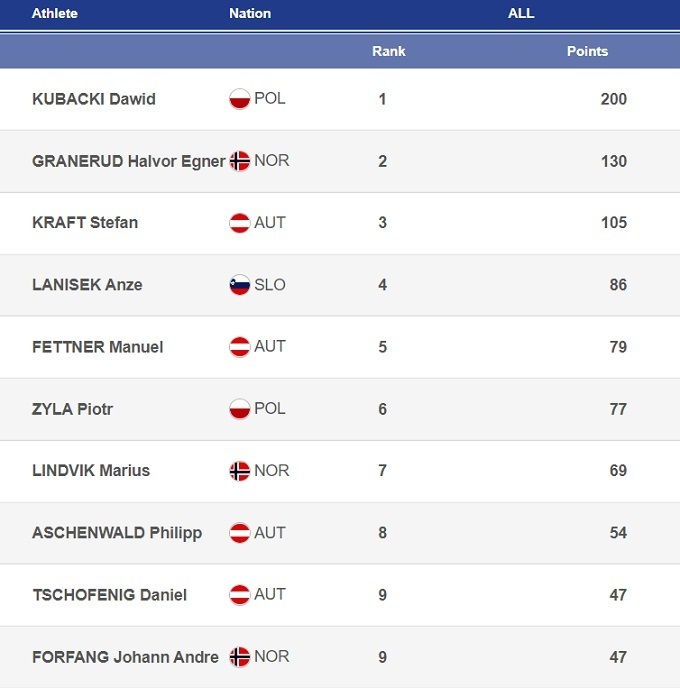Open KRAFT Stefan athlete link
Viewport: 680px width, 688px height.
click(85, 223)
